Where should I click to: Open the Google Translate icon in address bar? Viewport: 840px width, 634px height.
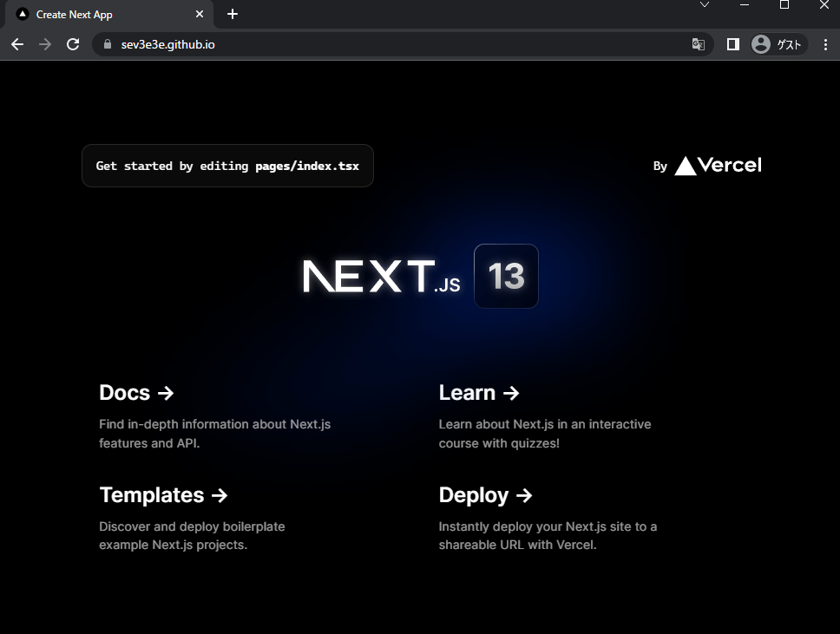698,44
